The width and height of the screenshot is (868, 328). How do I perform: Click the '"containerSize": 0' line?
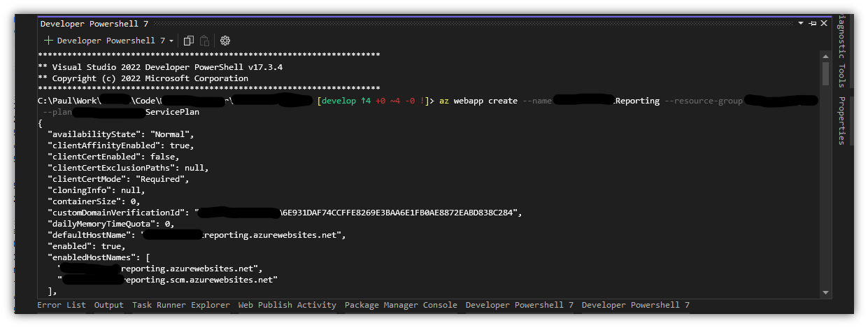[x=93, y=201]
